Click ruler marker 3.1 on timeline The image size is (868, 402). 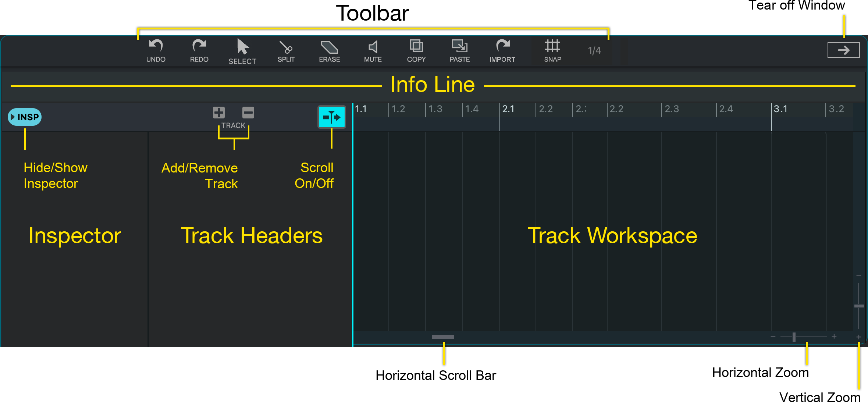[x=780, y=109]
